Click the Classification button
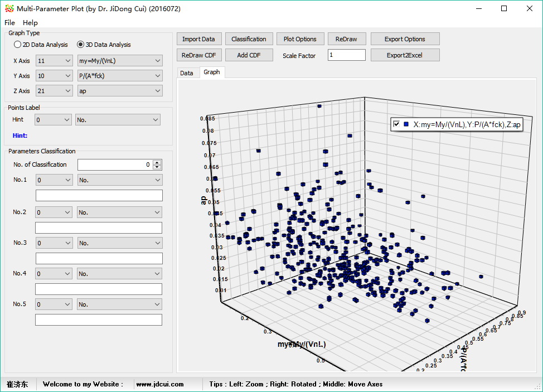 249,39
